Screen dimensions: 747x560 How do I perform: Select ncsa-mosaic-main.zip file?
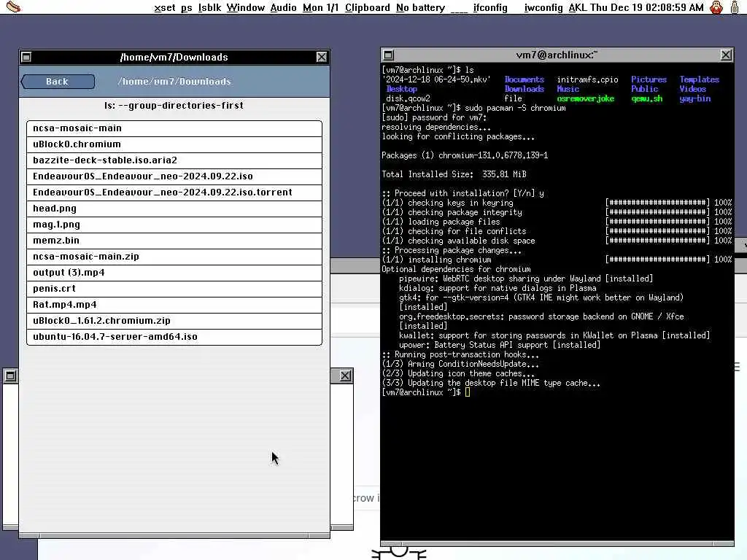click(174, 257)
